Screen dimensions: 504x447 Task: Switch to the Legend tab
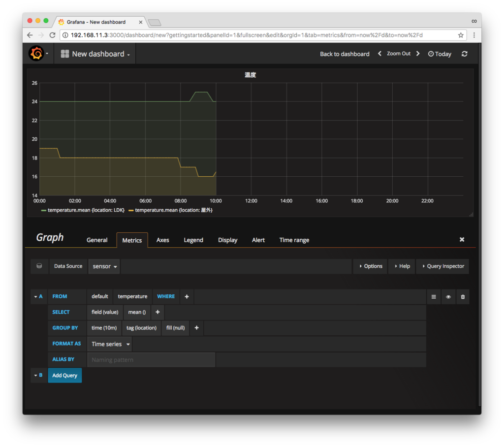pos(193,240)
